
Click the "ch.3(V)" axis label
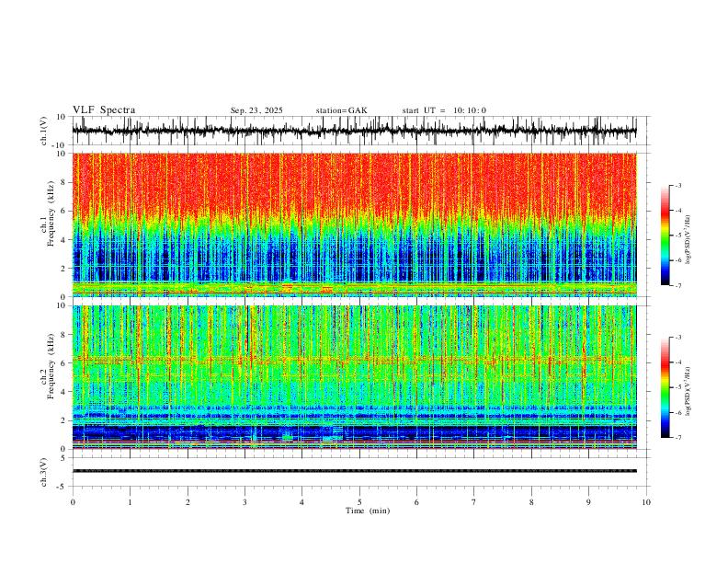(44, 472)
